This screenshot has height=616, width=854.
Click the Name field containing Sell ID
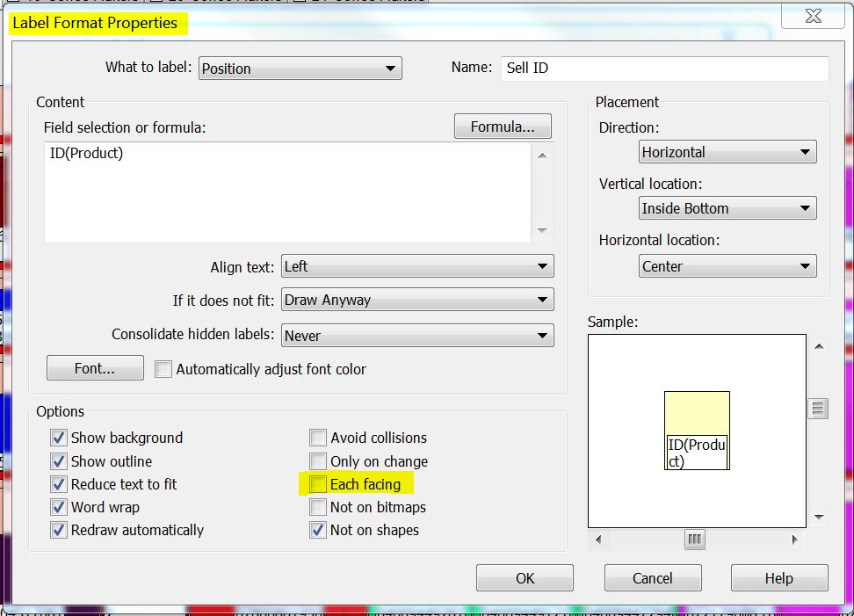tap(664, 69)
